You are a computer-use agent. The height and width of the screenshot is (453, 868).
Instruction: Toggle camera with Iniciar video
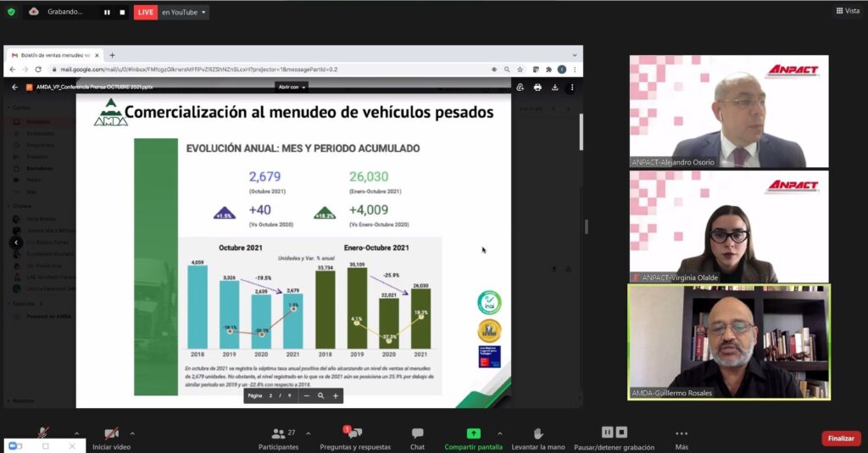click(112, 438)
